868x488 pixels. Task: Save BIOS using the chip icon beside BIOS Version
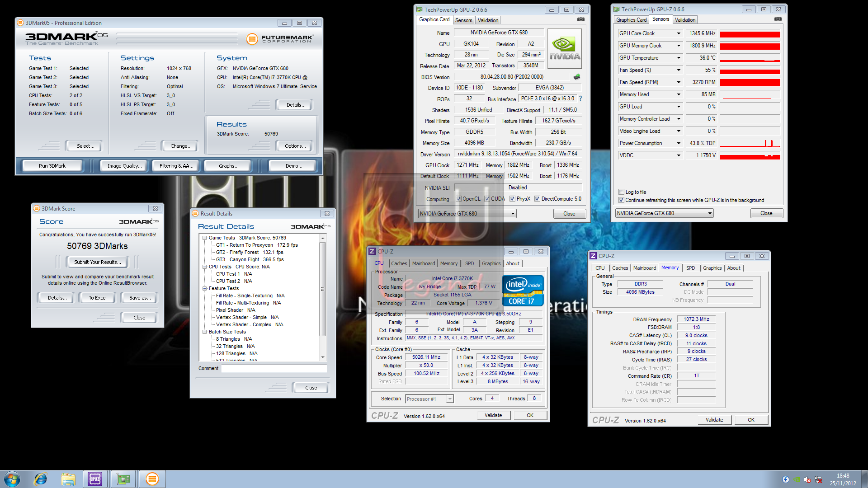click(577, 77)
